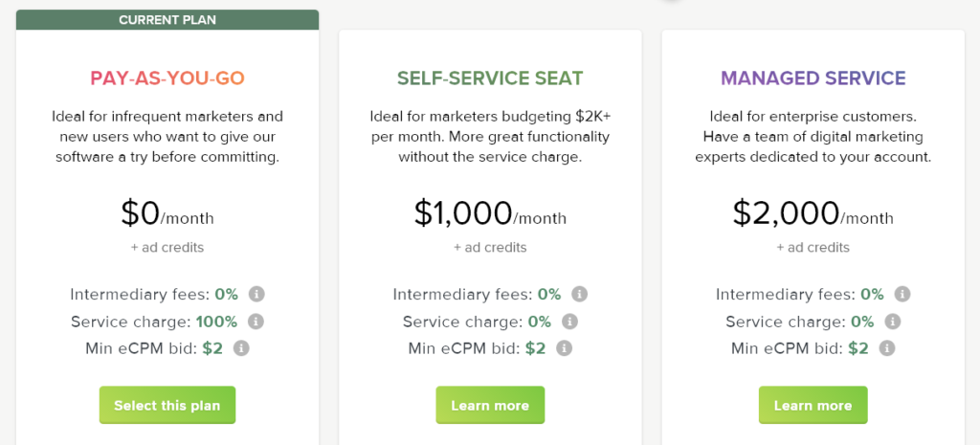The image size is (980, 445).
Task: Open info icon for Managed Service Intermediary fees
Action: [902, 294]
